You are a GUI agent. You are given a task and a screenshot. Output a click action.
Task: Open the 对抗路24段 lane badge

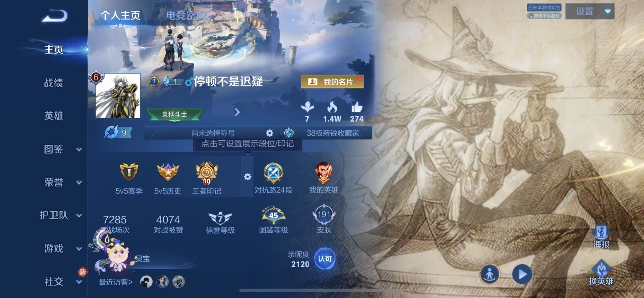[273, 173]
